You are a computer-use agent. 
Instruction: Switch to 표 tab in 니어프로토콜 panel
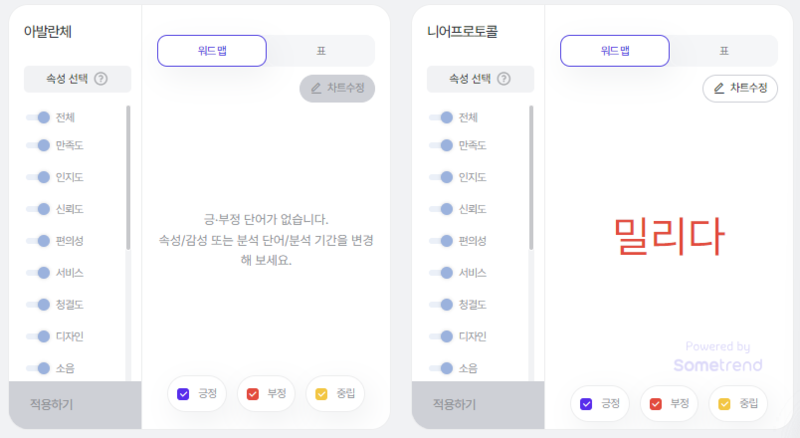pos(724,51)
